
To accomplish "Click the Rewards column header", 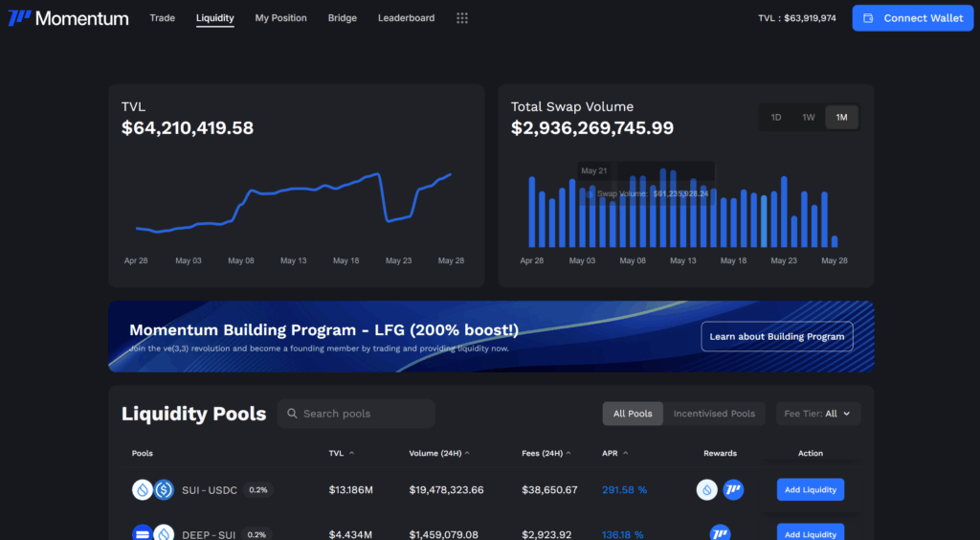I will click(x=720, y=453).
